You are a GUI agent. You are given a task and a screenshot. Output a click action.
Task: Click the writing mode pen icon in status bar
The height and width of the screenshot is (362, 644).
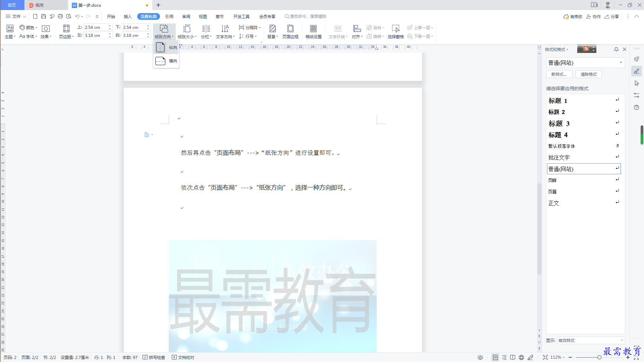pos(530,357)
